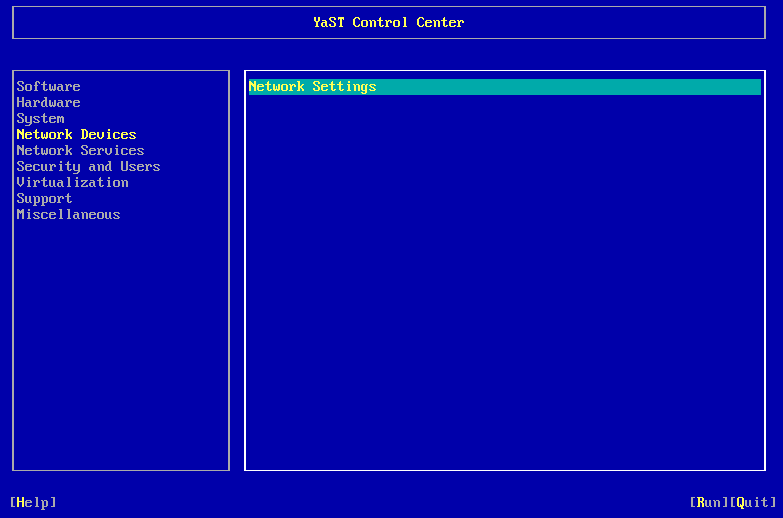
Task: Select the Network Settings module
Action: [504, 86]
